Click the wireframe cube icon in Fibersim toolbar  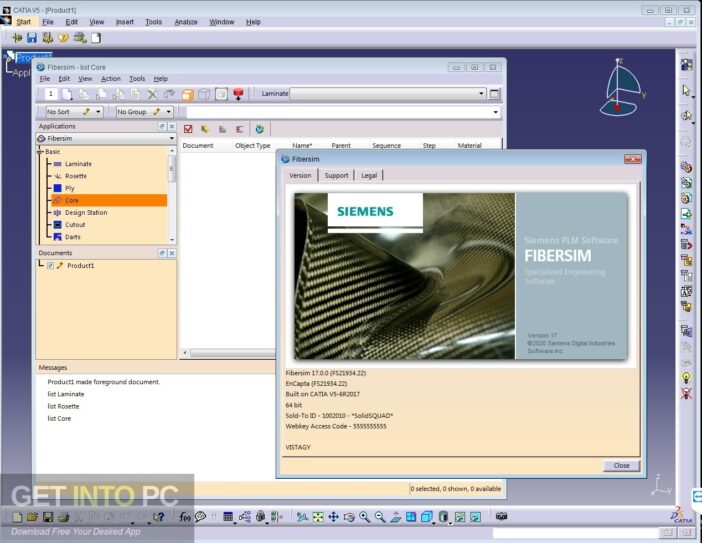204,94
